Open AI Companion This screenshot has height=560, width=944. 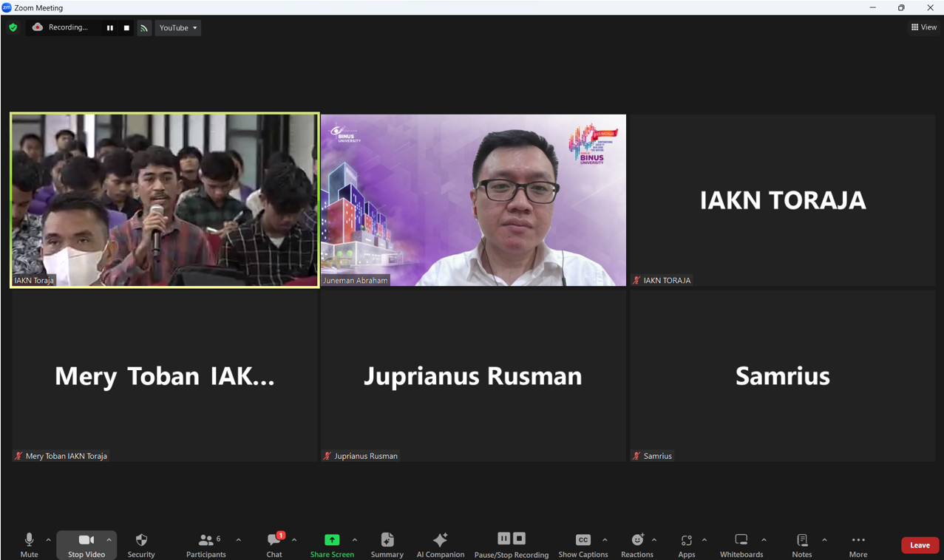pyautogui.click(x=441, y=545)
